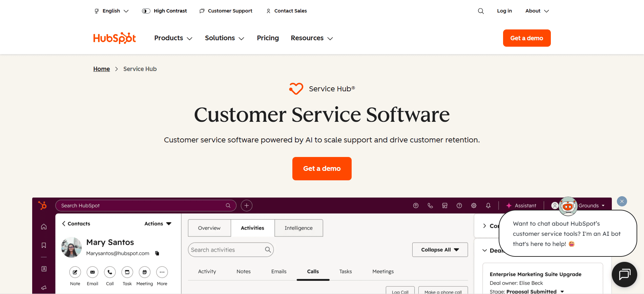Open Contact Sales link

pos(287,11)
